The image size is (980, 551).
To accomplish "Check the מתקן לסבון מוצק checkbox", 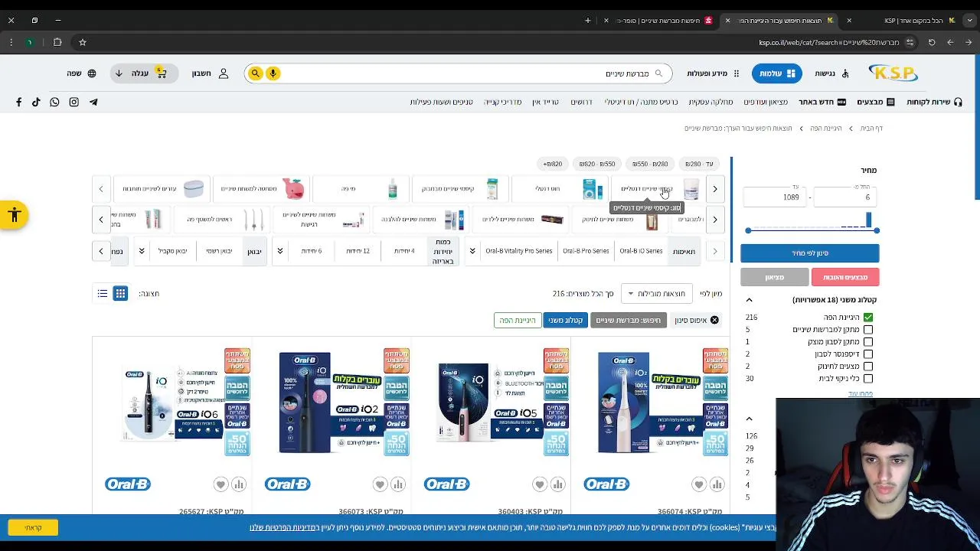I will pos(868,341).
